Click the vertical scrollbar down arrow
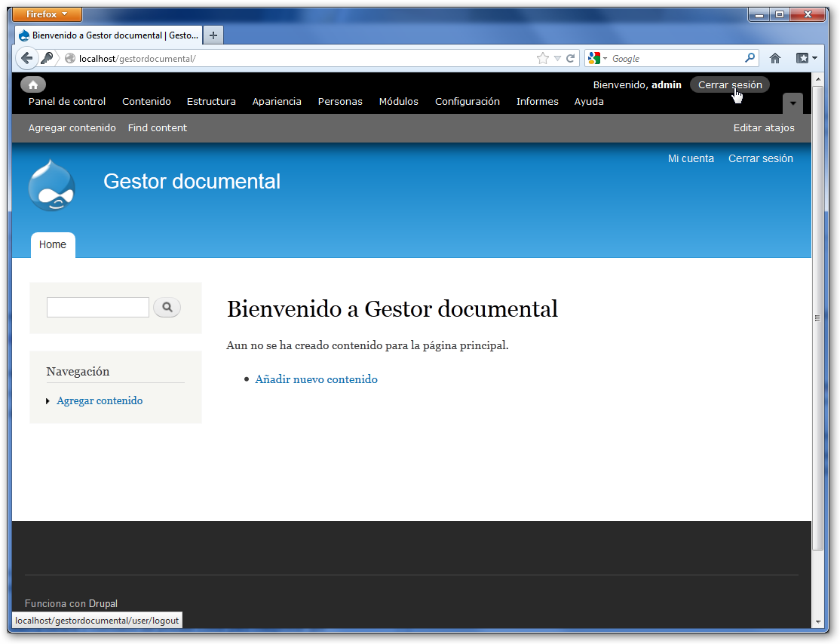 tap(818, 621)
